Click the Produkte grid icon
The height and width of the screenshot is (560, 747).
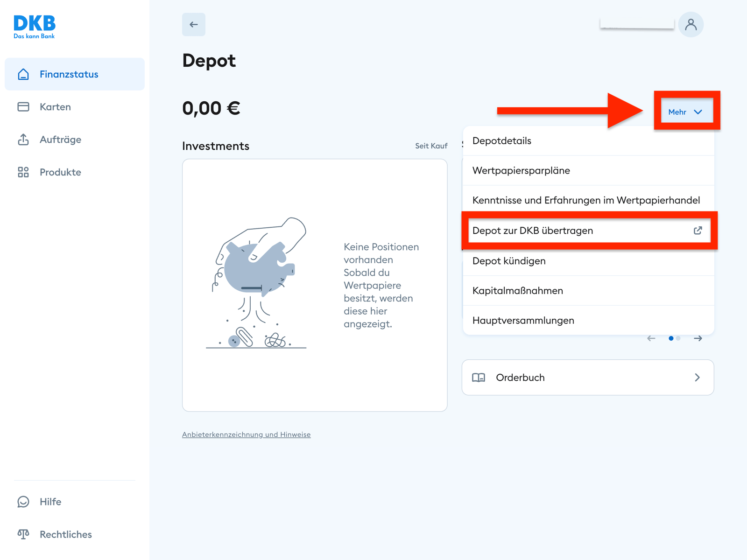pos(23,172)
